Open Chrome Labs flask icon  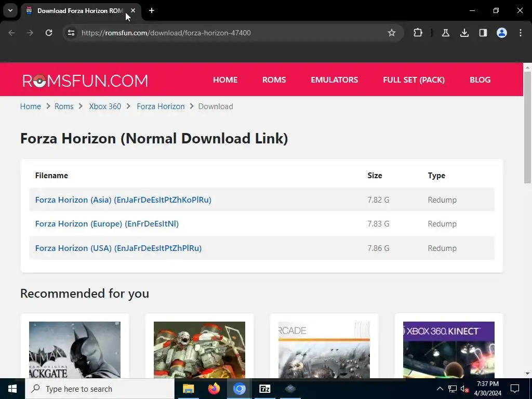(445, 33)
